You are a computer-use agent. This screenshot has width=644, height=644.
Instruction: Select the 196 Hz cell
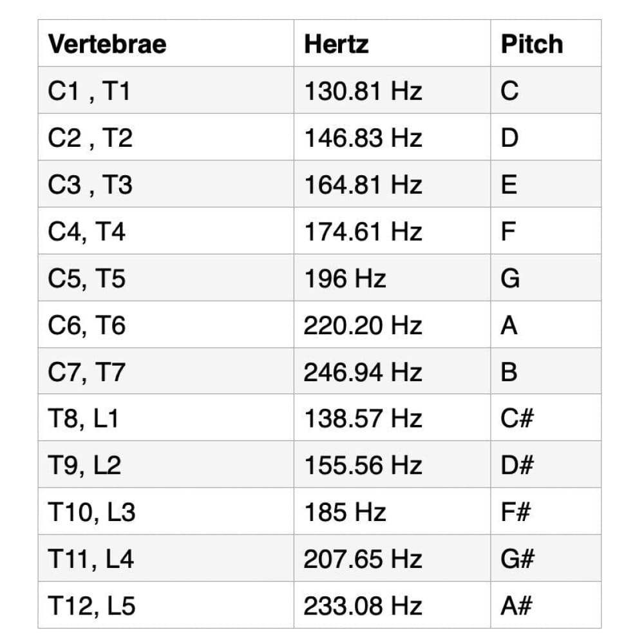coord(345,278)
